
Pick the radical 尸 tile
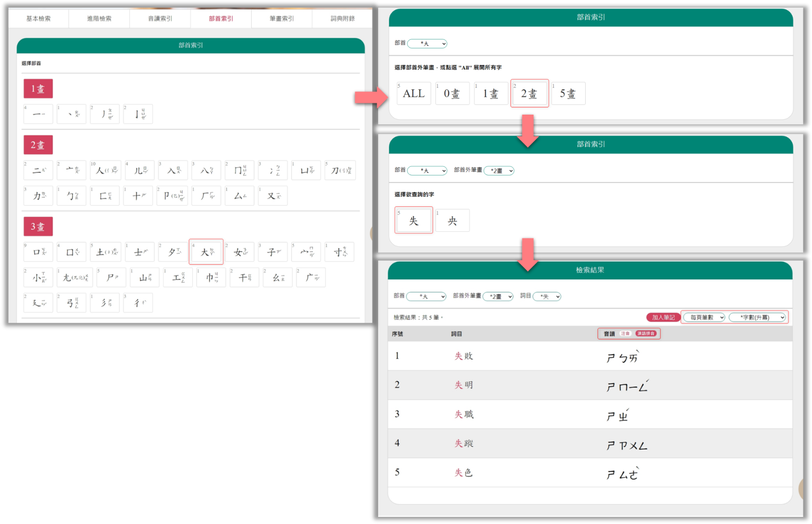[111, 277]
